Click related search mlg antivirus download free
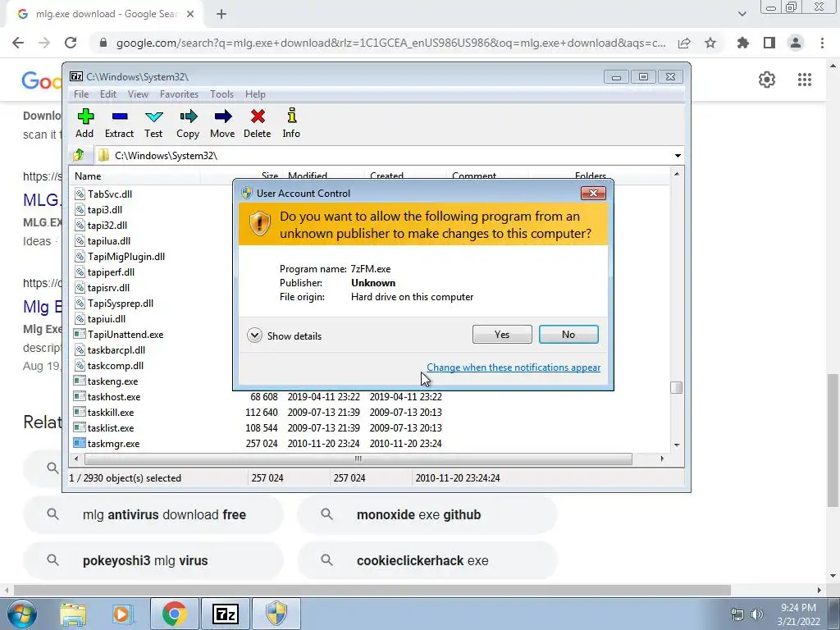The width and height of the screenshot is (840, 630). coord(153,515)
